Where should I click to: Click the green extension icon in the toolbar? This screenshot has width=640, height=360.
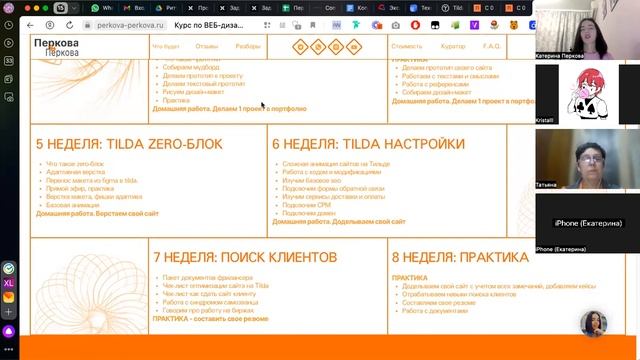click(x=455, y=25)
